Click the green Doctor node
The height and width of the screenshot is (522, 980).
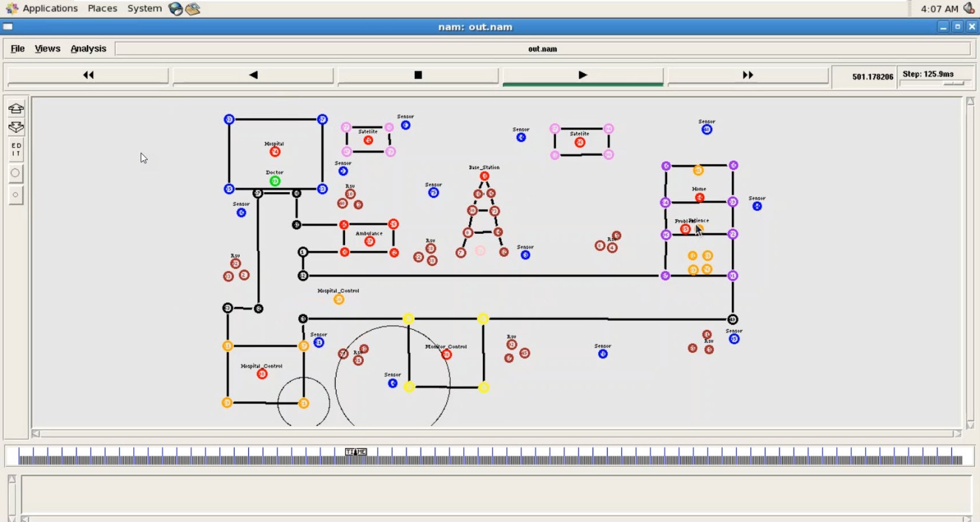pos(275,181)
